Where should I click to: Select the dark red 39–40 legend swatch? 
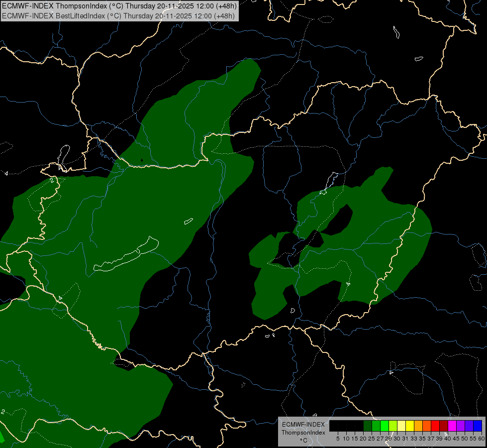[x=444, y=426]
